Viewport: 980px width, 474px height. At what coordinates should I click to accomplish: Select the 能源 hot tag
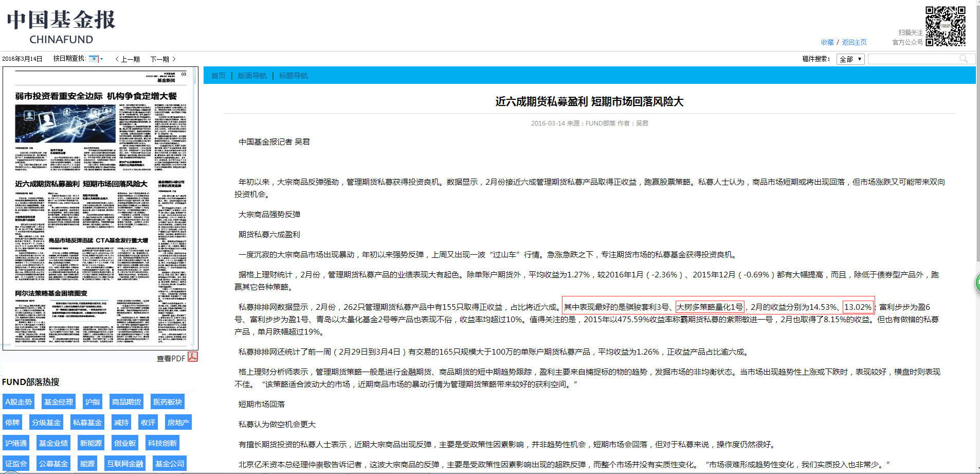87,464
